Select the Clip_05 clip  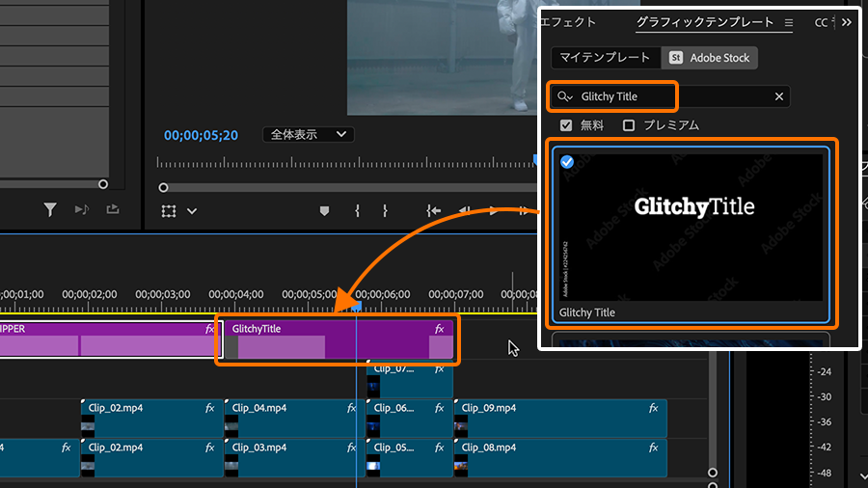point(410,457)
